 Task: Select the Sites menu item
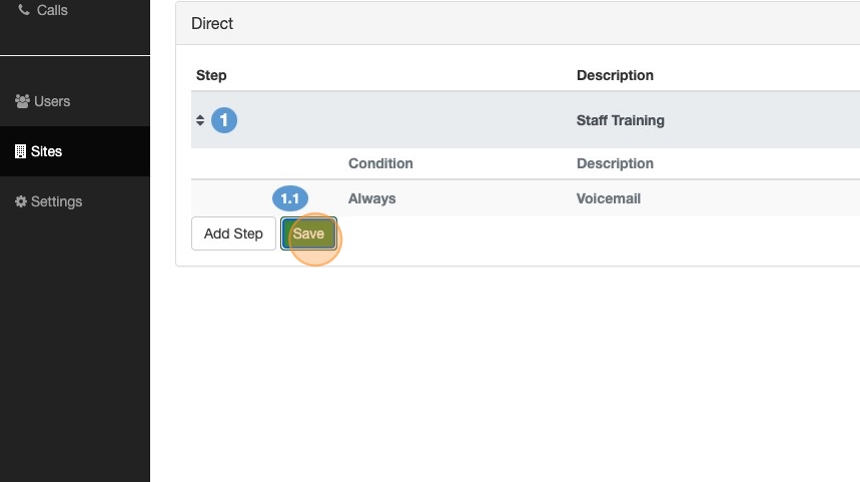coord(47,152)
